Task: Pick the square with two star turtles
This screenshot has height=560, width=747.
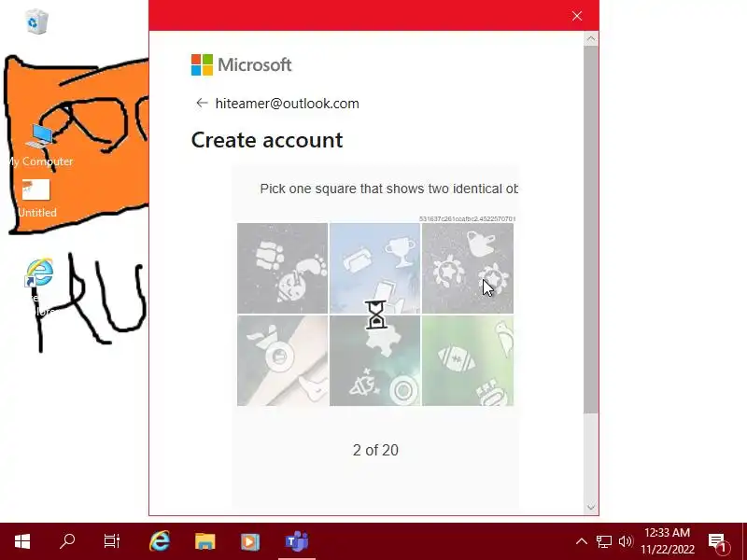Action: click(468, 268)
